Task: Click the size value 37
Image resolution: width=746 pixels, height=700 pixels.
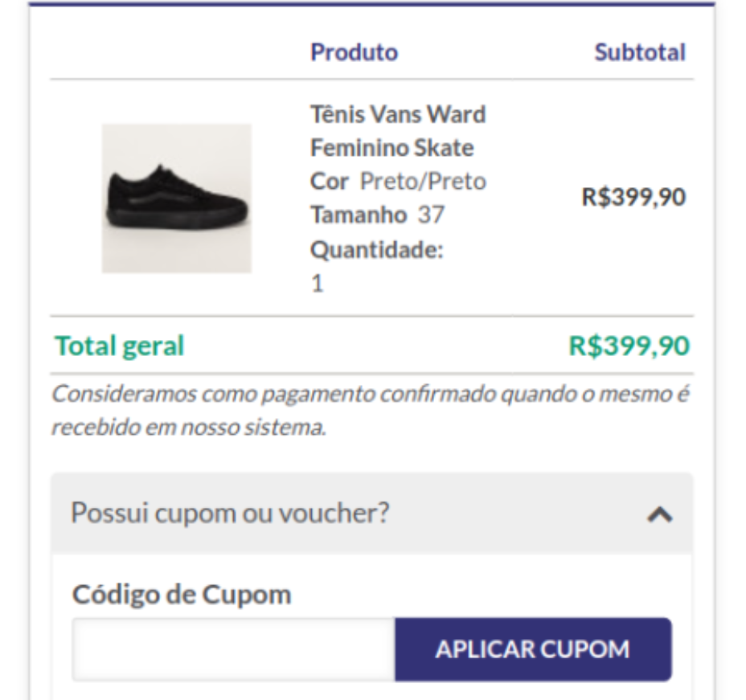Action: (x=431, y=215)
